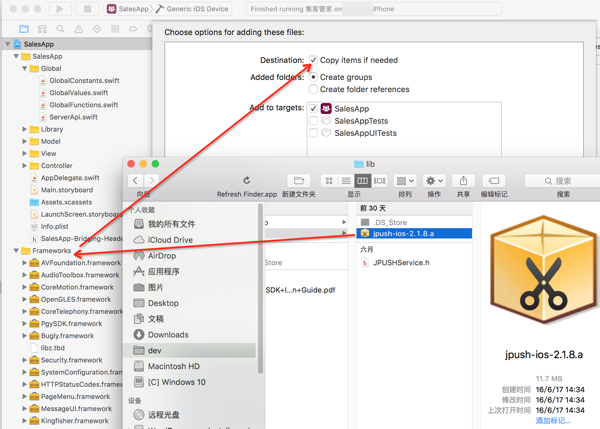Click Finder sidebar scrollbar
Image resolution: width=600 pixels, height=429 pixels.
point(261,288)
